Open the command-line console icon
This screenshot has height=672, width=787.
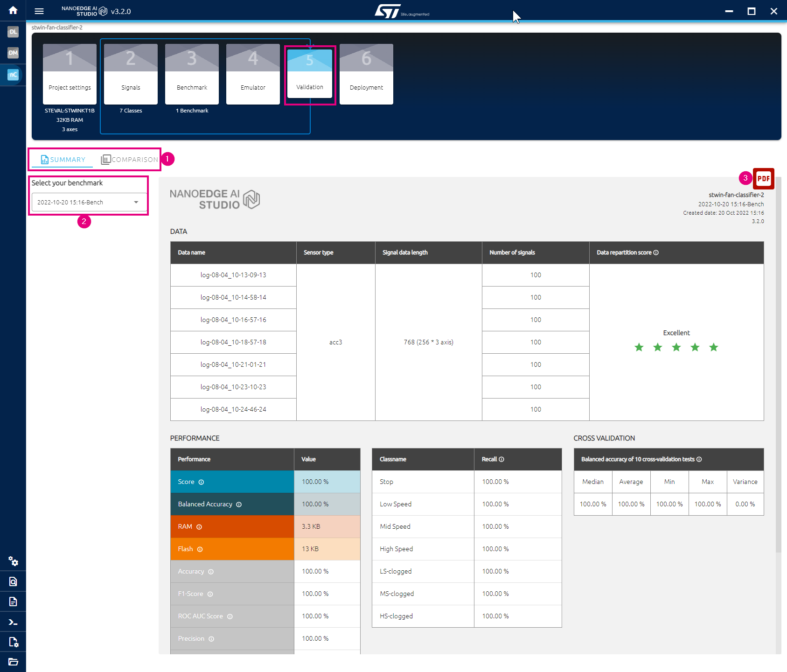(x=13, y=622)
